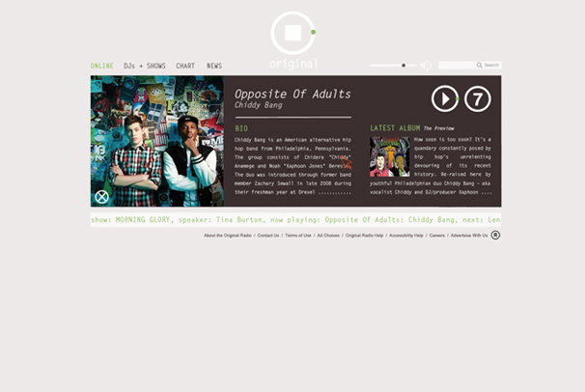Screen dimensions: 585x392
Task: Click the Advertise With Us link
Action: click(469, 236)
